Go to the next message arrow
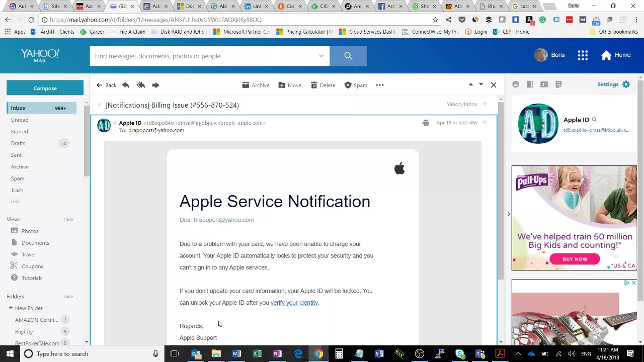Viewport: 644px width, 362px height. pos(481,84)
